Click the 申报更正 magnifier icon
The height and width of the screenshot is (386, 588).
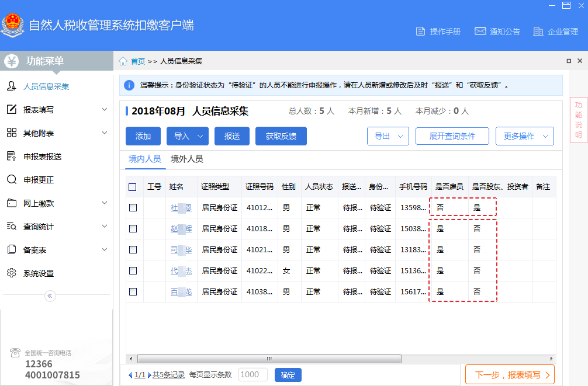12,179
